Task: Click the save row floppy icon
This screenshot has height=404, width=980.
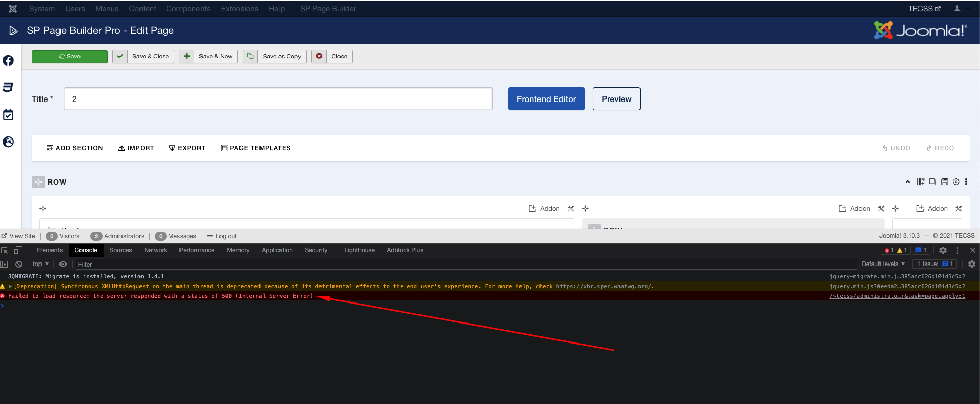Action: (944, 182)
